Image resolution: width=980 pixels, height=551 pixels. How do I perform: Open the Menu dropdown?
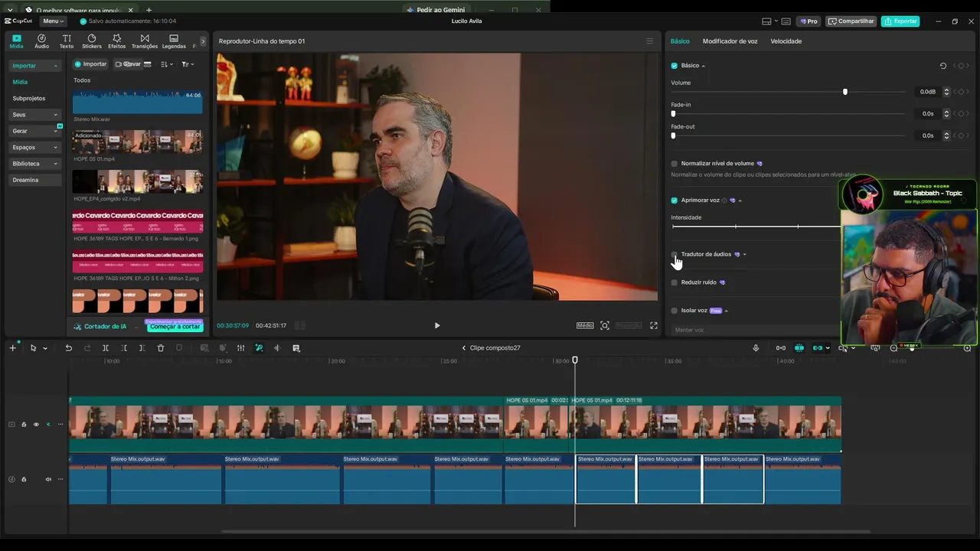coord(54,21)
